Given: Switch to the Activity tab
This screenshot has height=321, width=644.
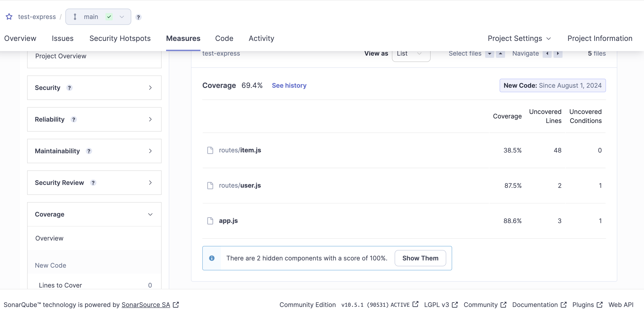Looking at the screenshot, I should (x=262, y=38).
